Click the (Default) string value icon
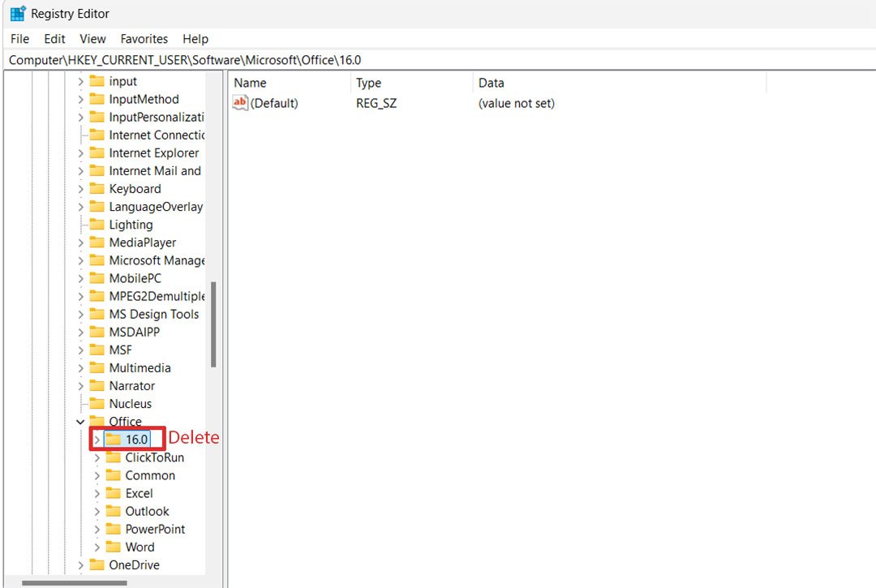Viewport: 876px width, 588px height. [x=240, y=103]
